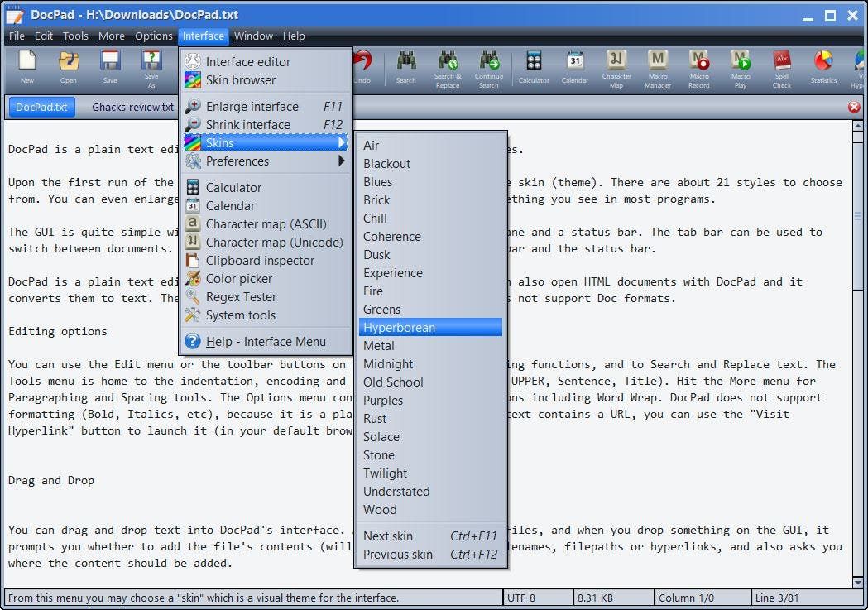The image size is (868, 610).
Task: Click the Search binoculars toolbar icon
Action: 405,66
